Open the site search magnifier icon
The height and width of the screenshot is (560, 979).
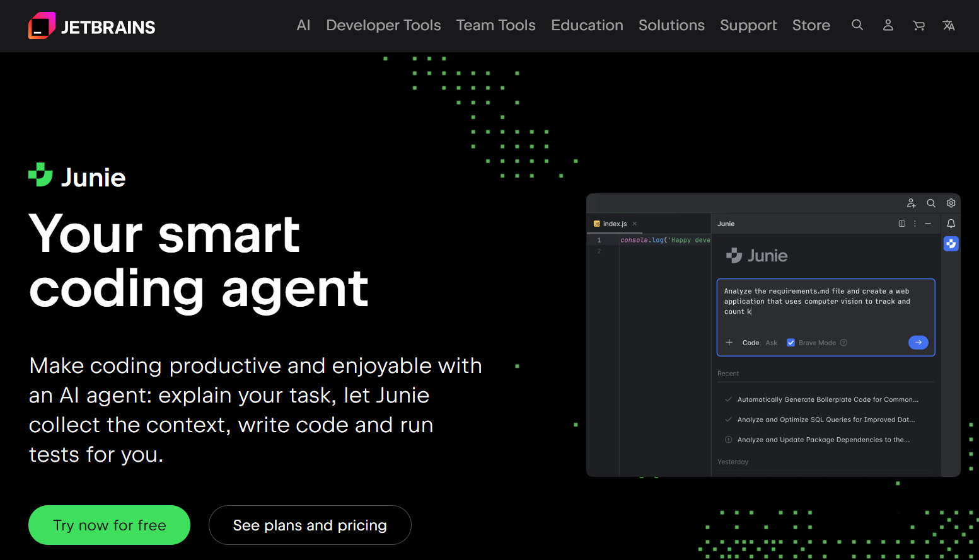857,25
